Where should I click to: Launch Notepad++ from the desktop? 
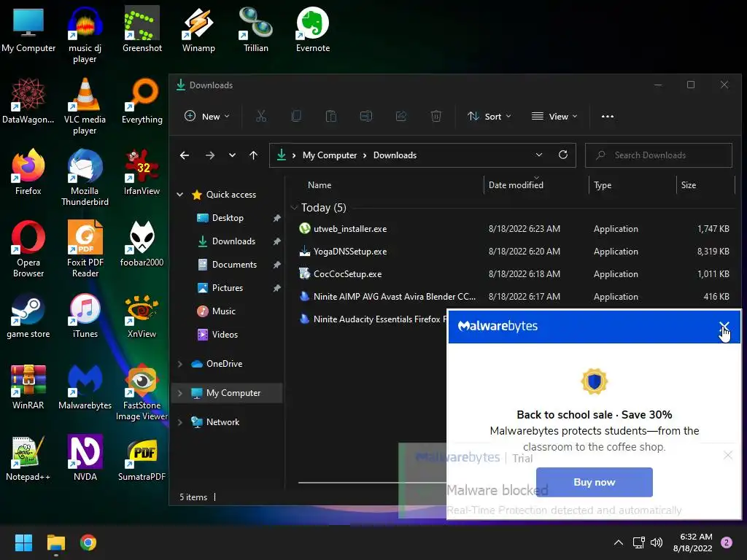28,458
